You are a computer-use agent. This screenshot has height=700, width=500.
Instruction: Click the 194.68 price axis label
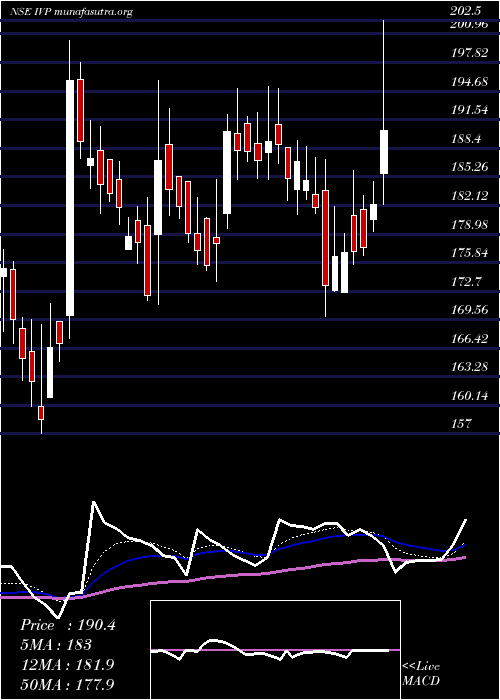coord(469,82)
